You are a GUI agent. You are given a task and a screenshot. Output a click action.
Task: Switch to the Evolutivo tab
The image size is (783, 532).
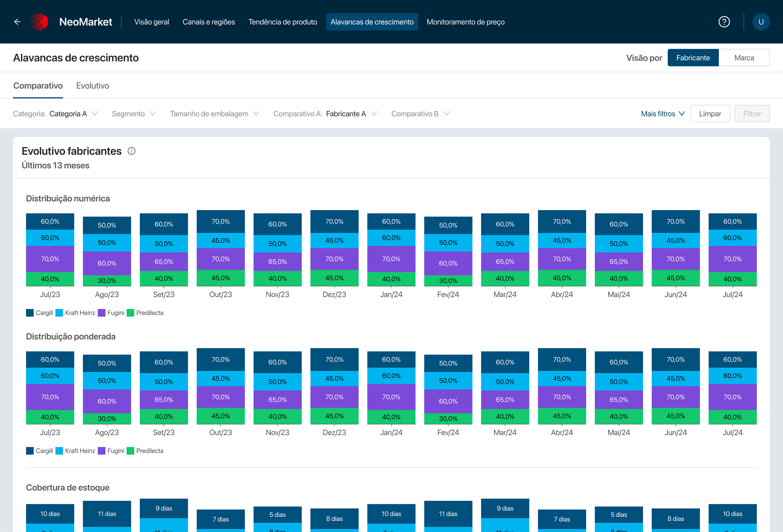(92, 86)
